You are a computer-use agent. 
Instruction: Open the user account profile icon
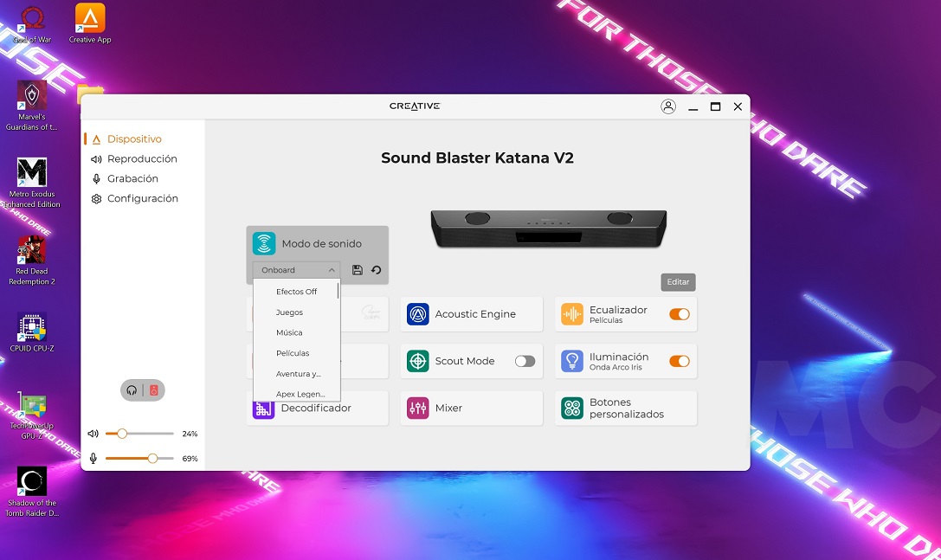pos(667,106)
